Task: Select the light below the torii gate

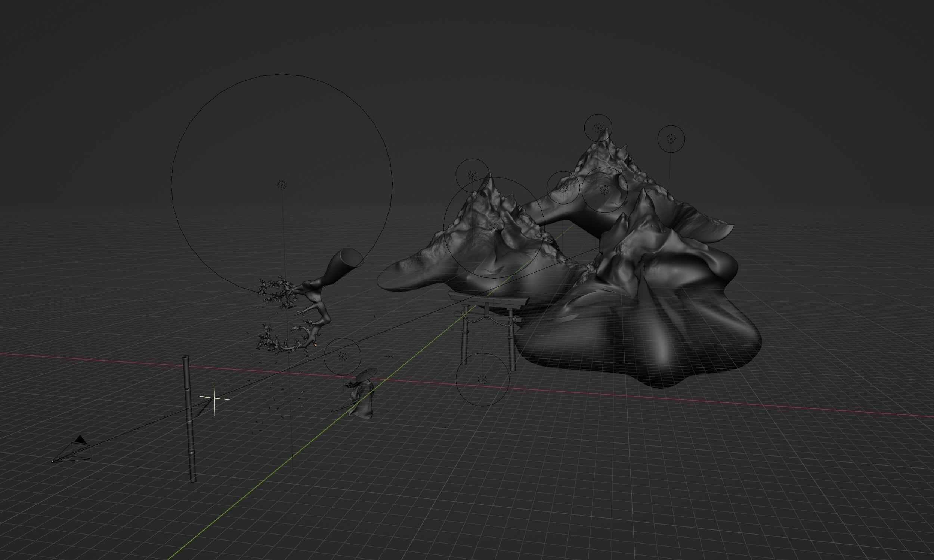Action: tap(482, 379)
